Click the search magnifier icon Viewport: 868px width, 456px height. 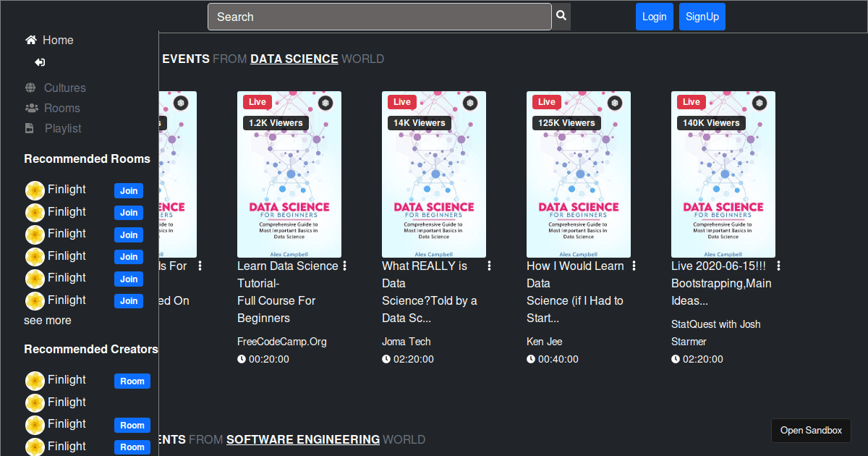coord(561,16)
